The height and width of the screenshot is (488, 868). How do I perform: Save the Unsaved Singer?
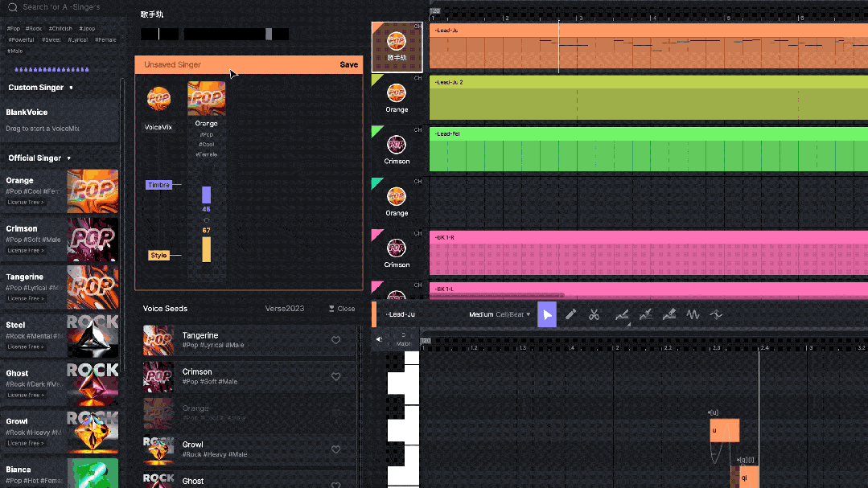click(348, 64)
